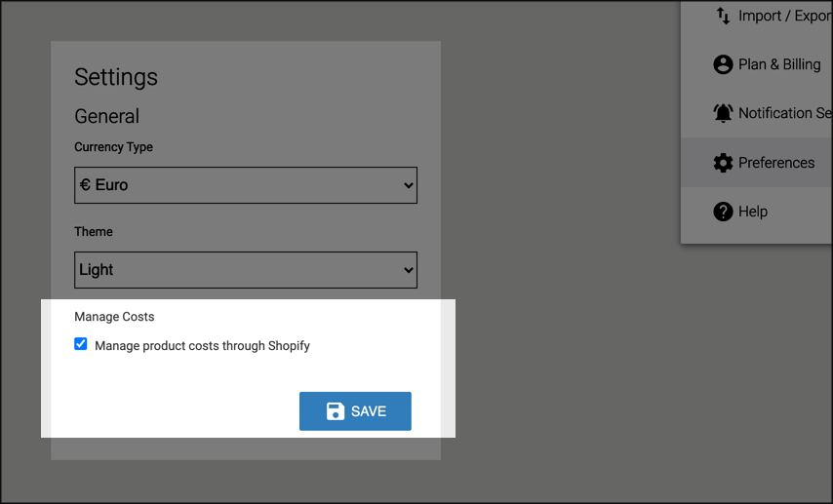The height and width of the screenshot is (504, 833).
Task: Click the floppy disk icon on Save
Action: (336, 411)
